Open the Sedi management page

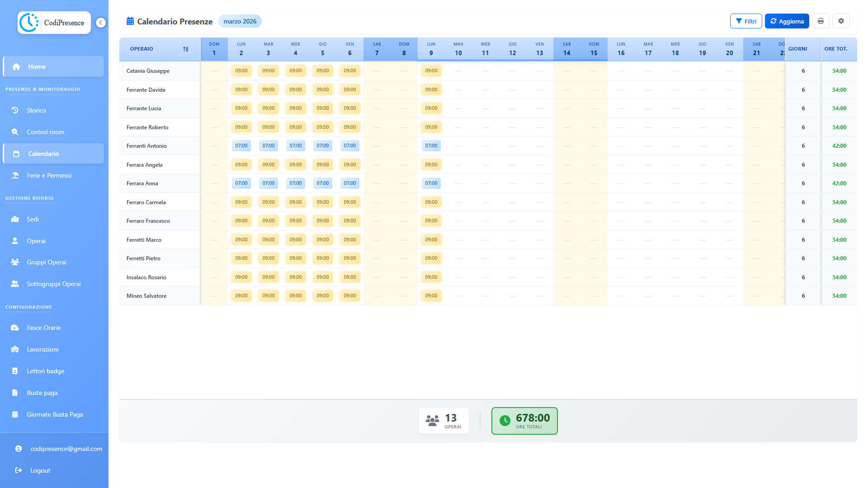pyautogui.click(x=15, y=219)
